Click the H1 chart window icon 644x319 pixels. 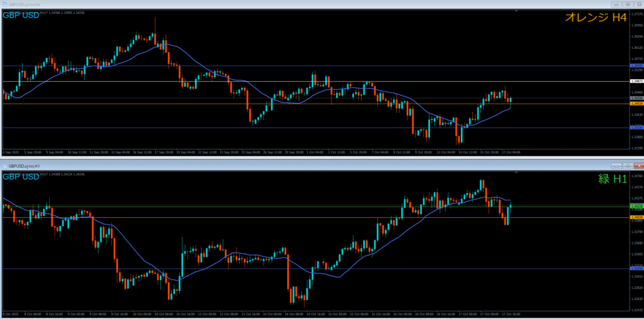4,165
